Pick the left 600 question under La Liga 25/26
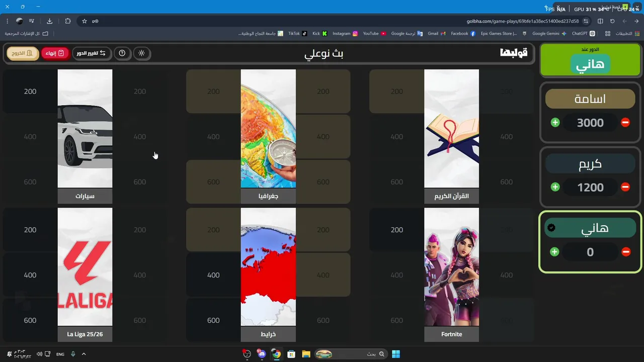644x362 pixels. click(30, 320)
